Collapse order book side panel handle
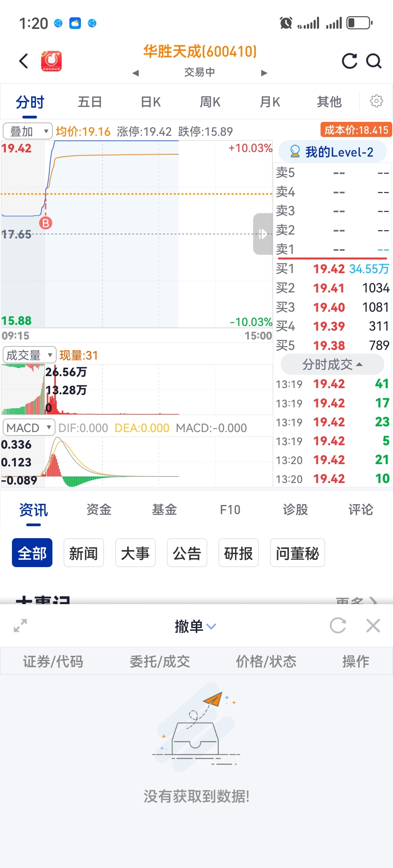Viewport: 393px width, 868px height. [x=263, y=234]
